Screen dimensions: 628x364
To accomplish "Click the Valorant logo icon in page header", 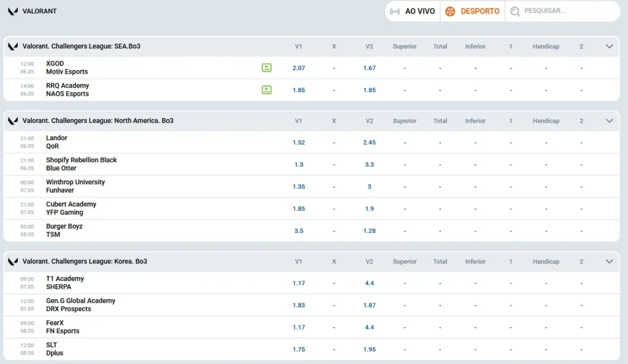I will click(13, 11).
